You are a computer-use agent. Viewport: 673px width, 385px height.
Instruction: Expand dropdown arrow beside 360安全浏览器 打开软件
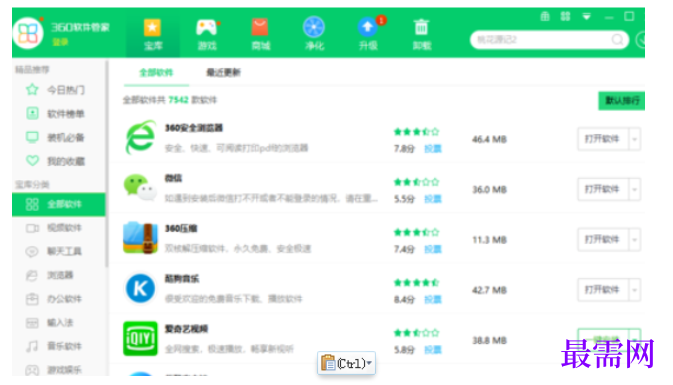634,139
